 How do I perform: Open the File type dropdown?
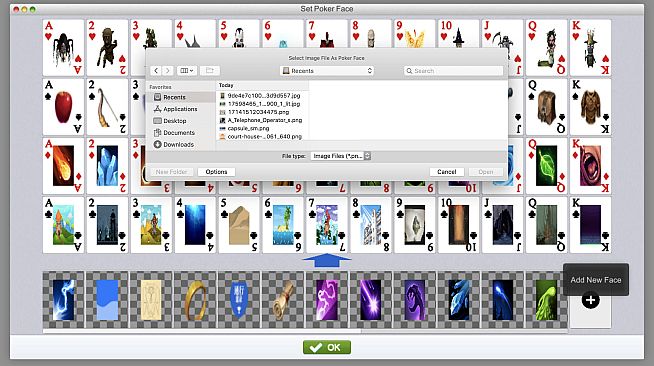341,156
